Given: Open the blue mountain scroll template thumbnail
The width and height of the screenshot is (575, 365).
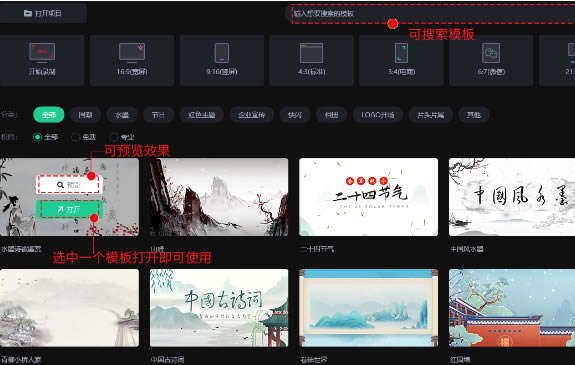Looking at the screenshot, I should [369, 308].
